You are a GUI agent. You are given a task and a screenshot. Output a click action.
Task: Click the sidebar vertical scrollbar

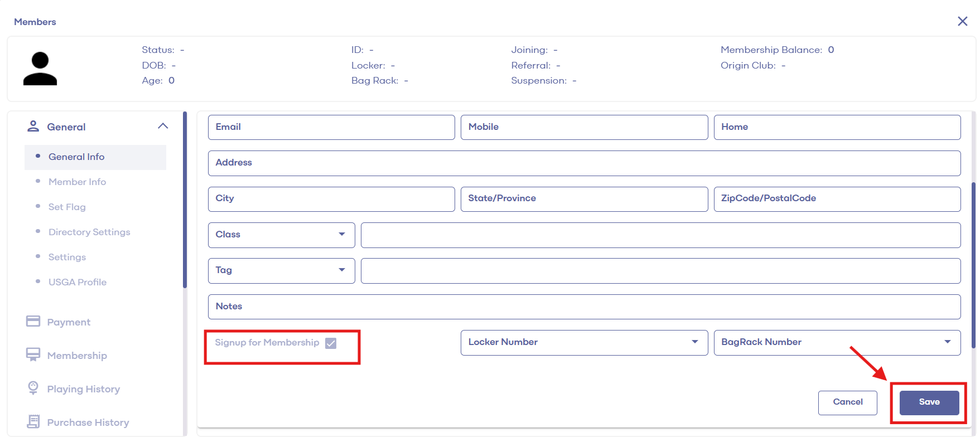[x=185, y=201]
